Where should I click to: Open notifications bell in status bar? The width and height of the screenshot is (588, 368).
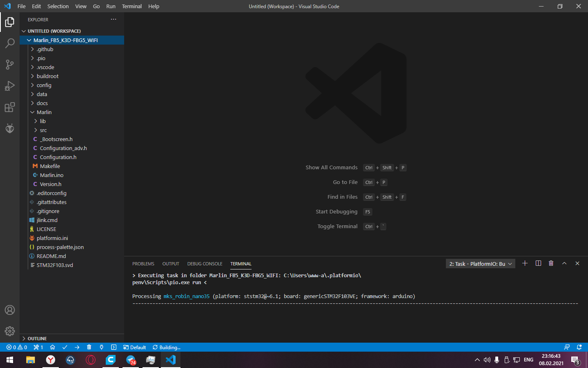pos(579,347)
